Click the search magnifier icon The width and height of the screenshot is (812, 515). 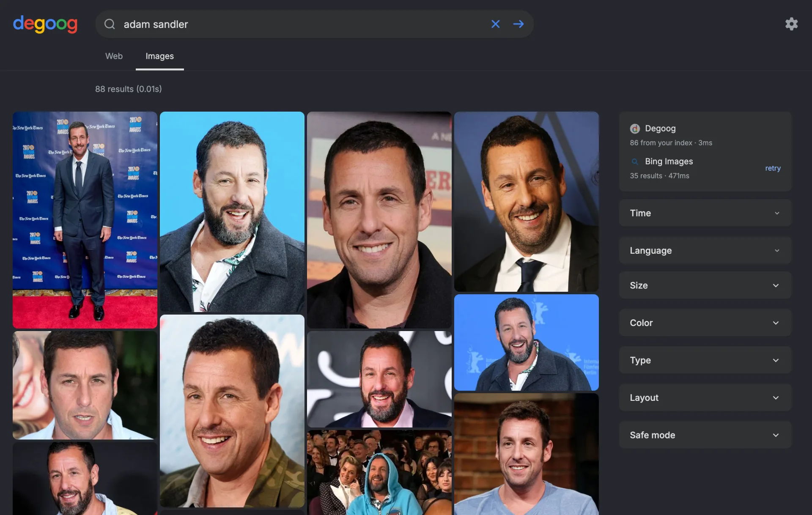110,24
